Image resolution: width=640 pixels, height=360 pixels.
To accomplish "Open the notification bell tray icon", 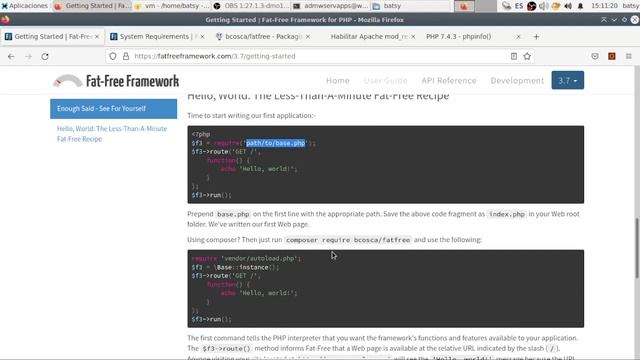I will pos(580,6).
